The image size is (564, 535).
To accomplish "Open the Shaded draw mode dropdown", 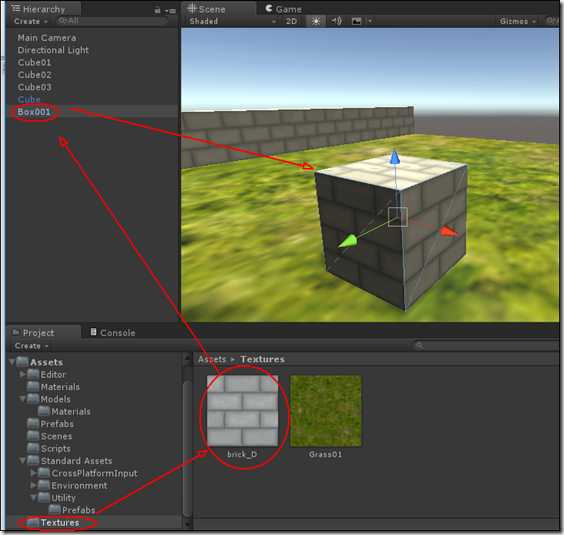I will point(232,21).
